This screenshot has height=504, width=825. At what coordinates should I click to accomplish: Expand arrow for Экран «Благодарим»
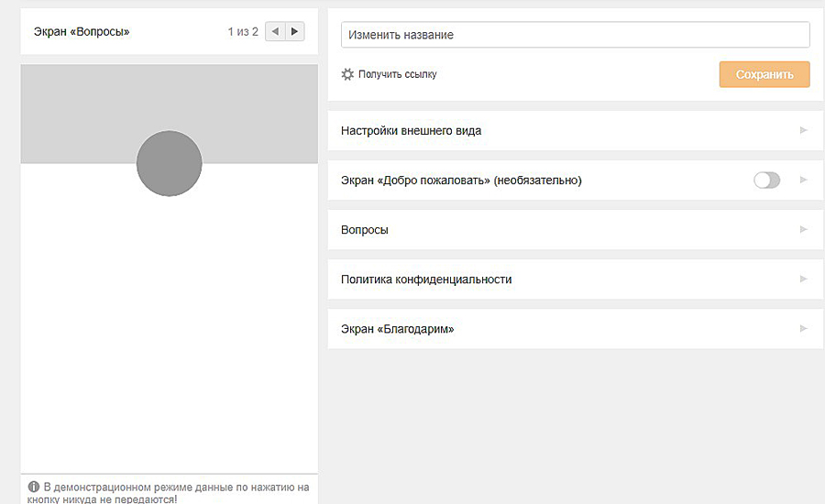pos(804,328)
